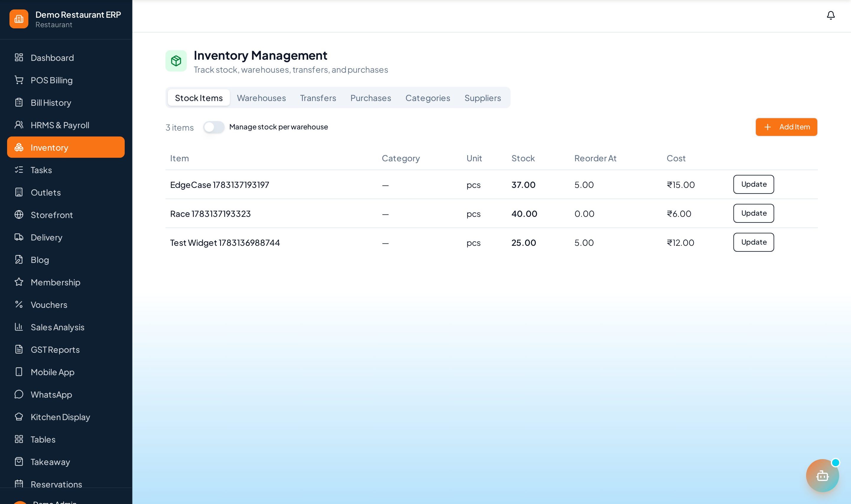Viewport: 851px width, 504px height.
Task: Click the ₹12.00 cost value
Action: point(680,243)
